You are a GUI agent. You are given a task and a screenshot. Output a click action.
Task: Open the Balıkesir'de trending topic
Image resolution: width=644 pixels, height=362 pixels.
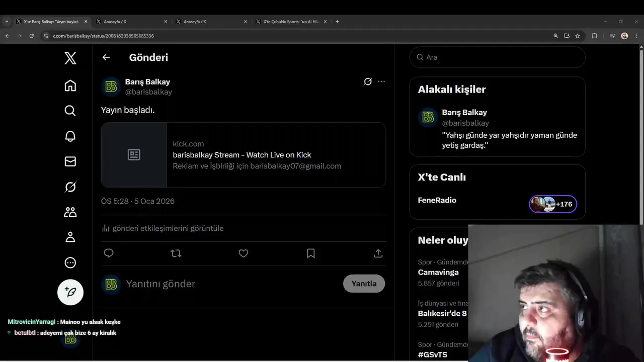[x=442, y=314]
